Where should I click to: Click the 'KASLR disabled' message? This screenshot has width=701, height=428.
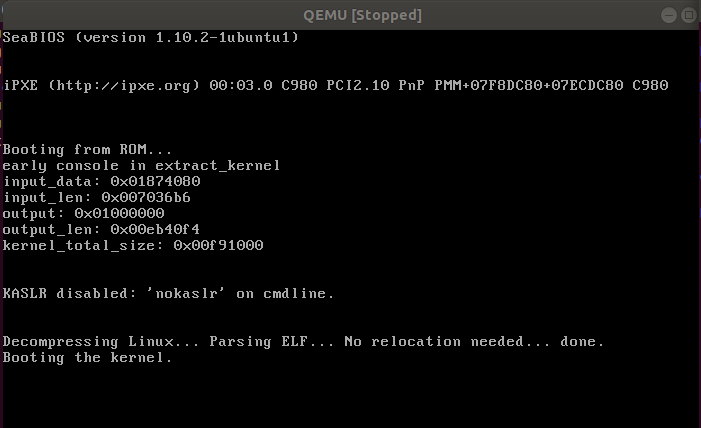168,293
